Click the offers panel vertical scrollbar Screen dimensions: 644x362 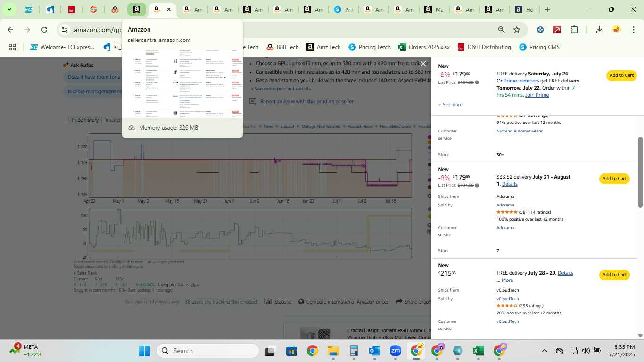click(640, 172)
